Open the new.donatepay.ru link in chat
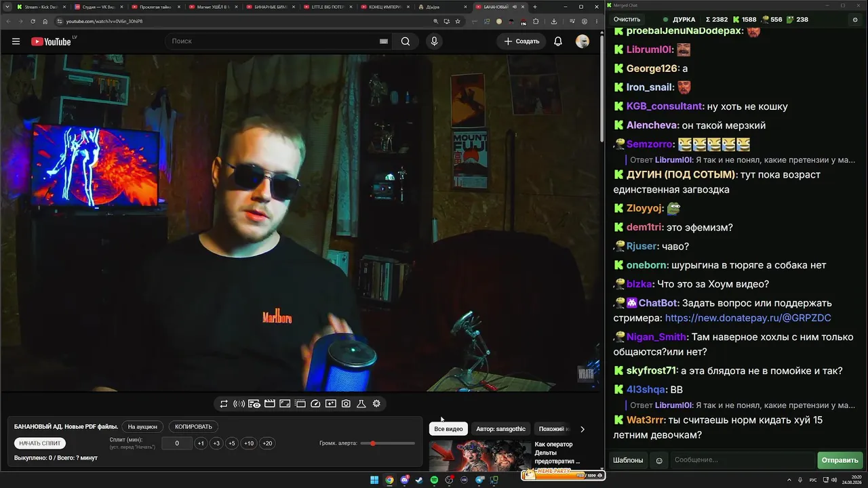868x488 pixels. coord(748,318)
